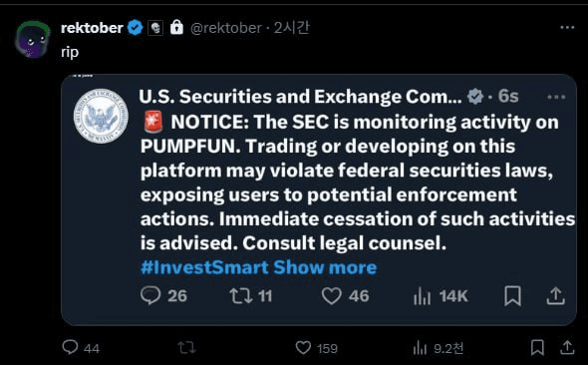Click the padlock icon beside rektober

[176, 27]
